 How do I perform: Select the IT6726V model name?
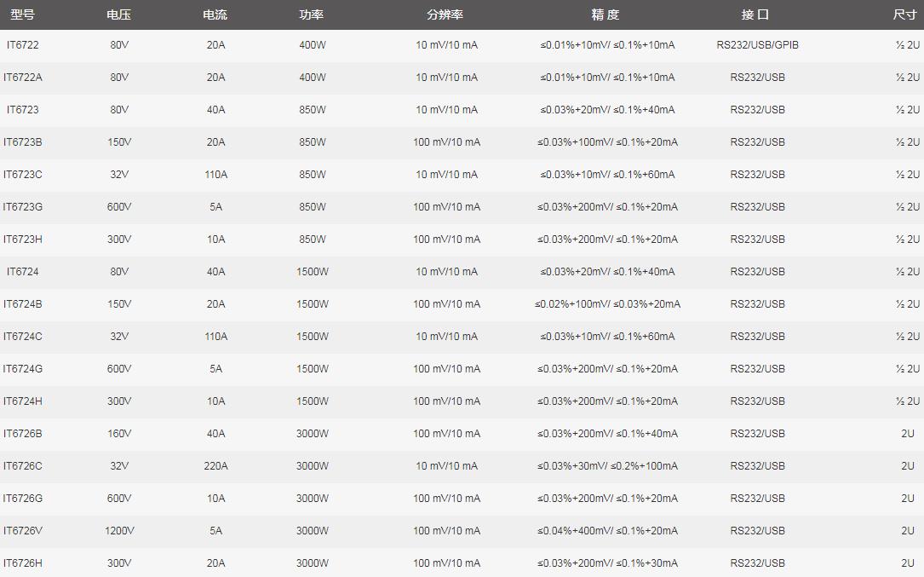(23, 531)
